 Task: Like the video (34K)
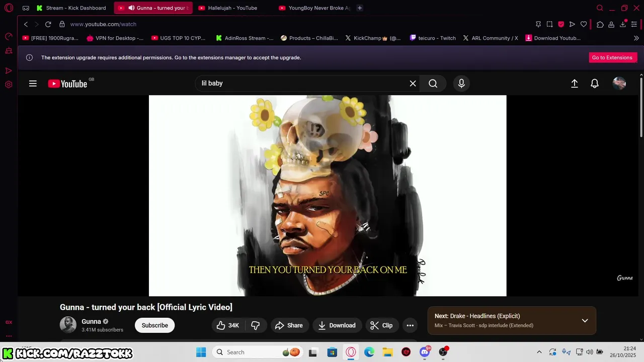pyautogui.click(x=228, y=325)
